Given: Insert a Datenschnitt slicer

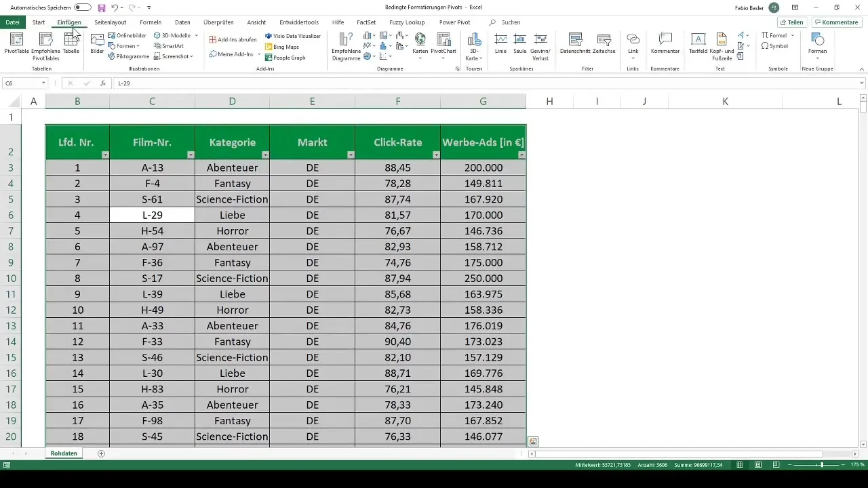Looking at the screenshot, I should pyautogui.click(x=576, y=43).
